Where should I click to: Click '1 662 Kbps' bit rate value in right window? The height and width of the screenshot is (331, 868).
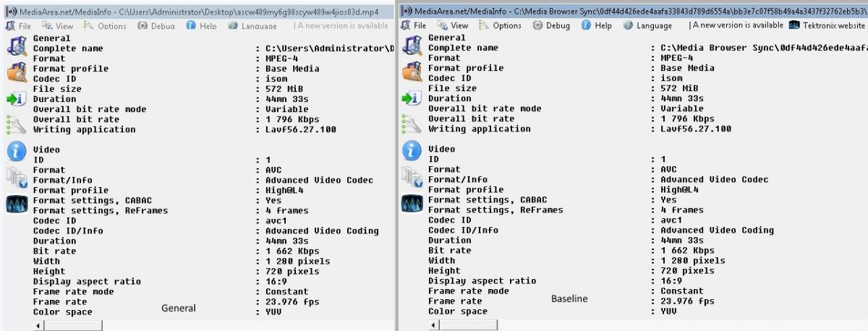pyautogui.click(x=687, y=250)
